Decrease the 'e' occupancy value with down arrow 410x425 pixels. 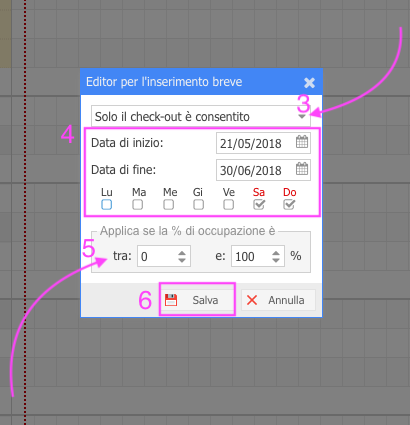276,260
